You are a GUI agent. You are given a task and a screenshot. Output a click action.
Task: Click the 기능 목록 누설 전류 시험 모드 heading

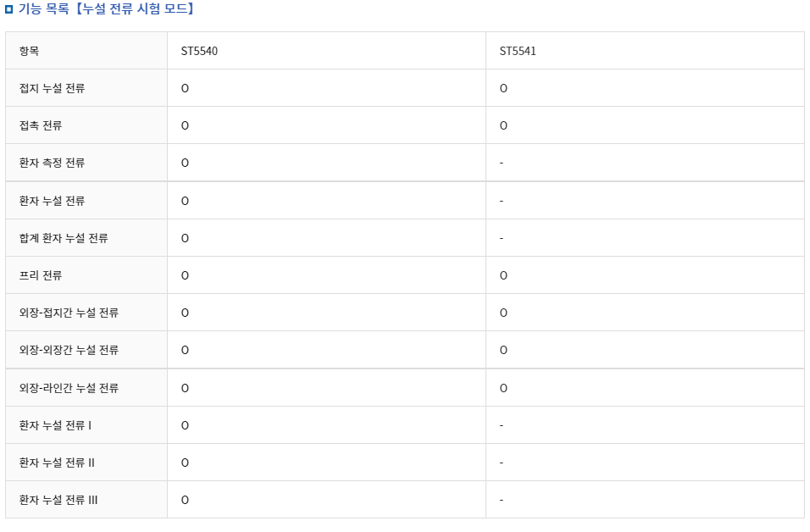coord(106,9)
